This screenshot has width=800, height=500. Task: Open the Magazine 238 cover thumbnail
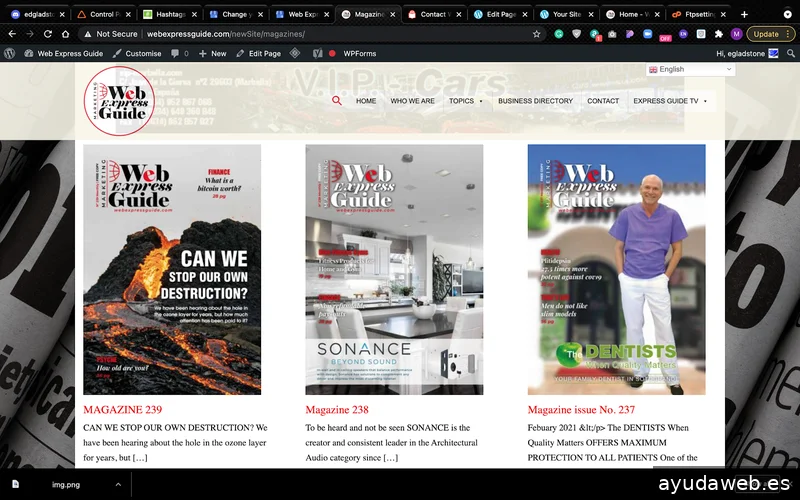[394, 270]
